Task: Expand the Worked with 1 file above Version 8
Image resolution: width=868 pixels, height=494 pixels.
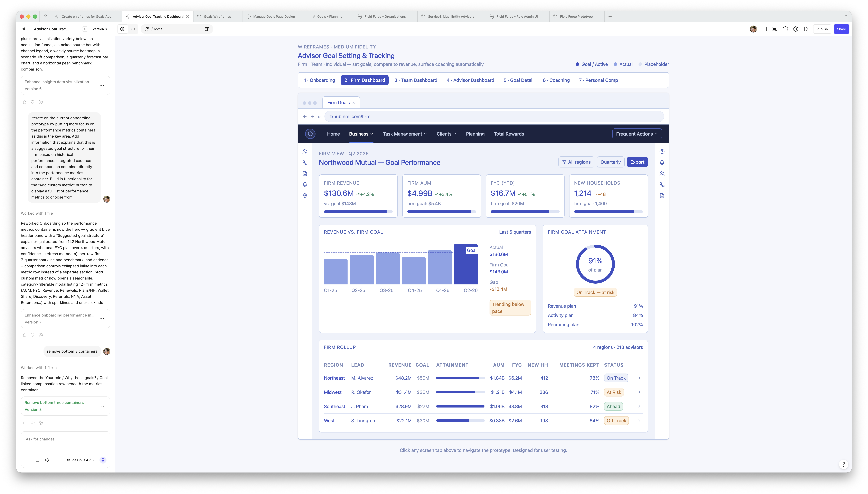Action: pos(39,367)
